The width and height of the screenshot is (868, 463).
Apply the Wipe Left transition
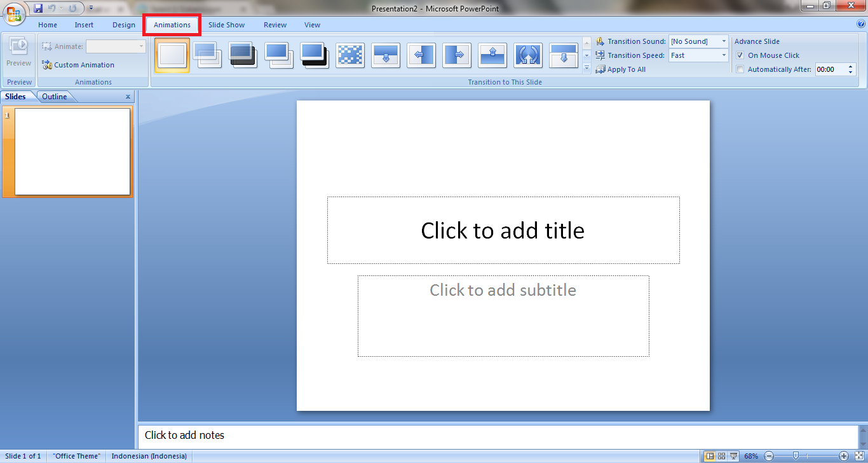pos(421,55)
